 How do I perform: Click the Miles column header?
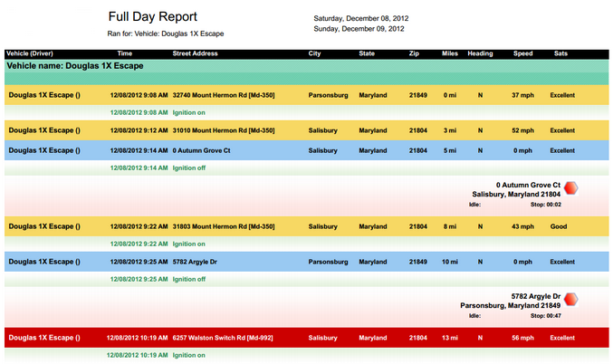(x=450, y=53)
